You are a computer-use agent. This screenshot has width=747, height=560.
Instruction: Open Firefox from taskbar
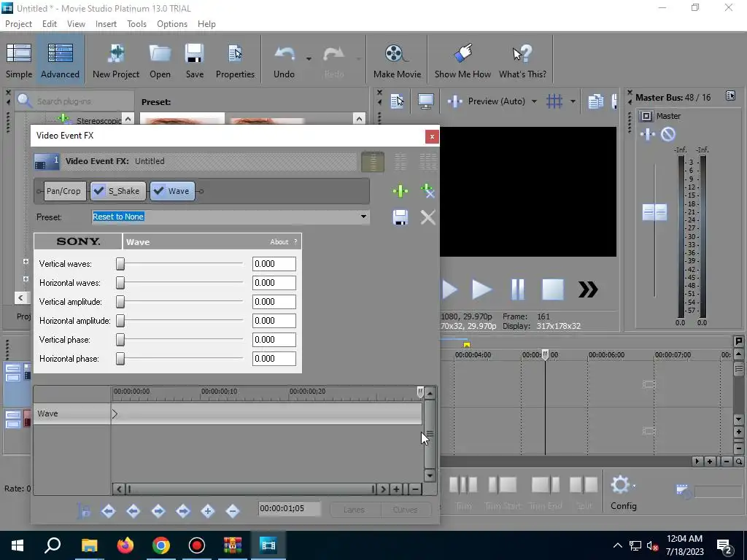[125, 545]
